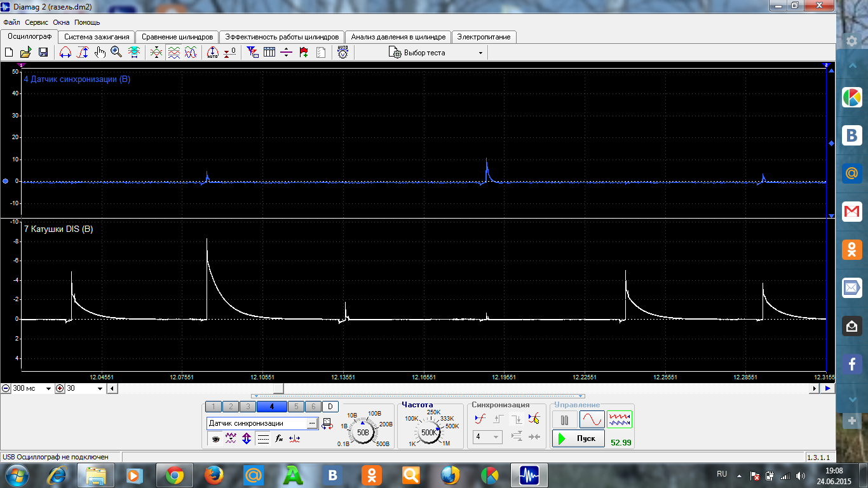Viewport: 868px width, 488px height.
Task: Click the green crossed-waves overlay icon
Action: pyautogui.click(x=156, y=53)
